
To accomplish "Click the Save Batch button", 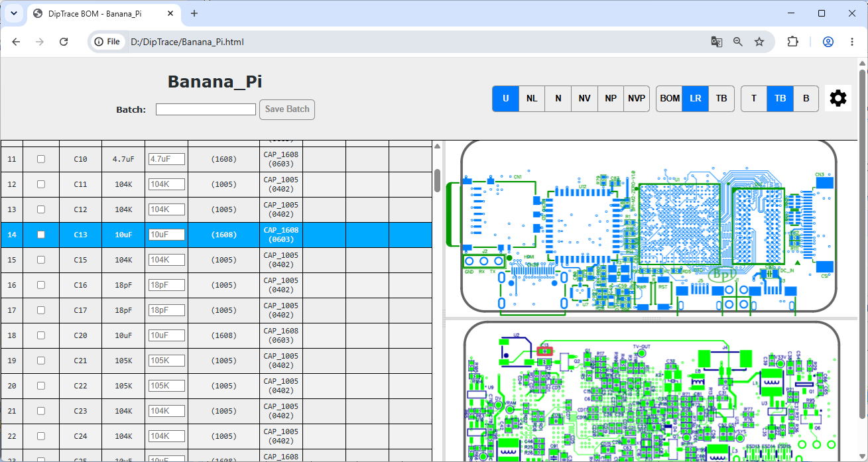I will click(287, 109).
